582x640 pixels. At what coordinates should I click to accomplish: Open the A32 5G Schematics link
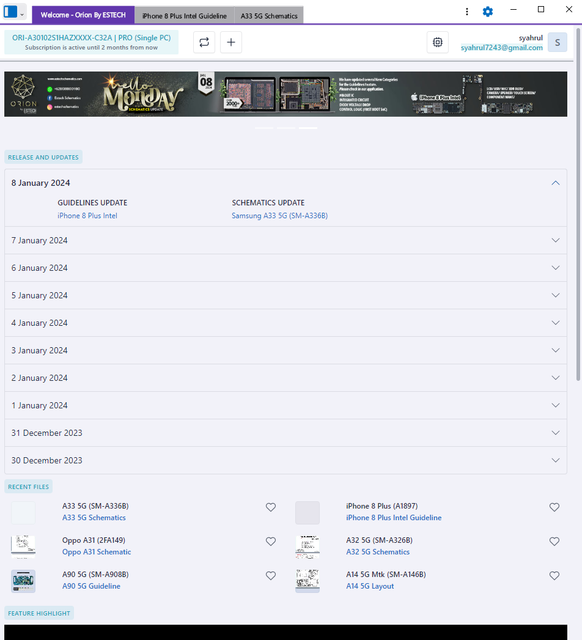[x=378, y=552]
